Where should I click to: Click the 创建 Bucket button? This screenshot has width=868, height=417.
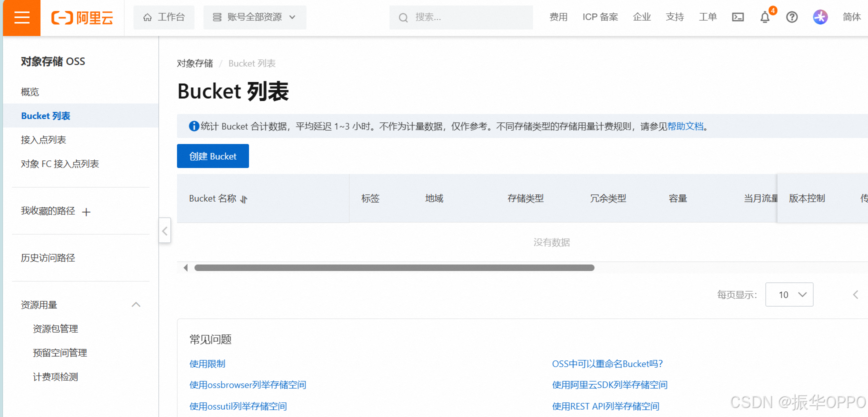(213, 156)
